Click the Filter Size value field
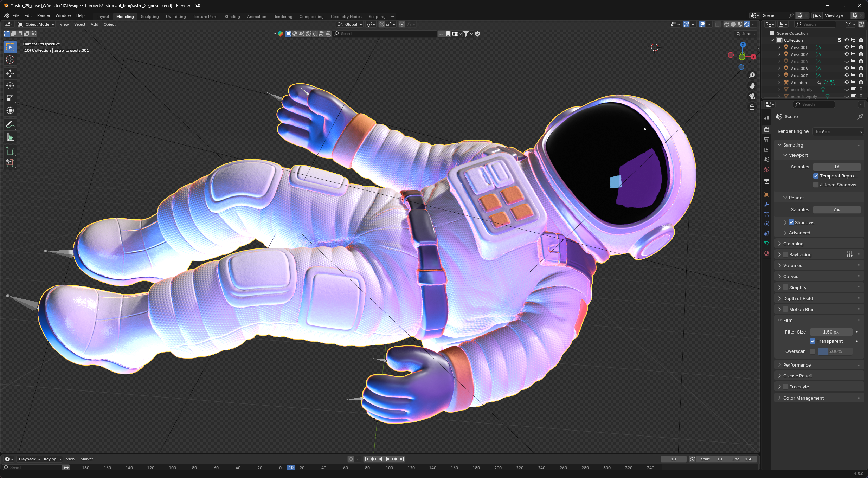 pyautogui.click(x=831, y=332)
